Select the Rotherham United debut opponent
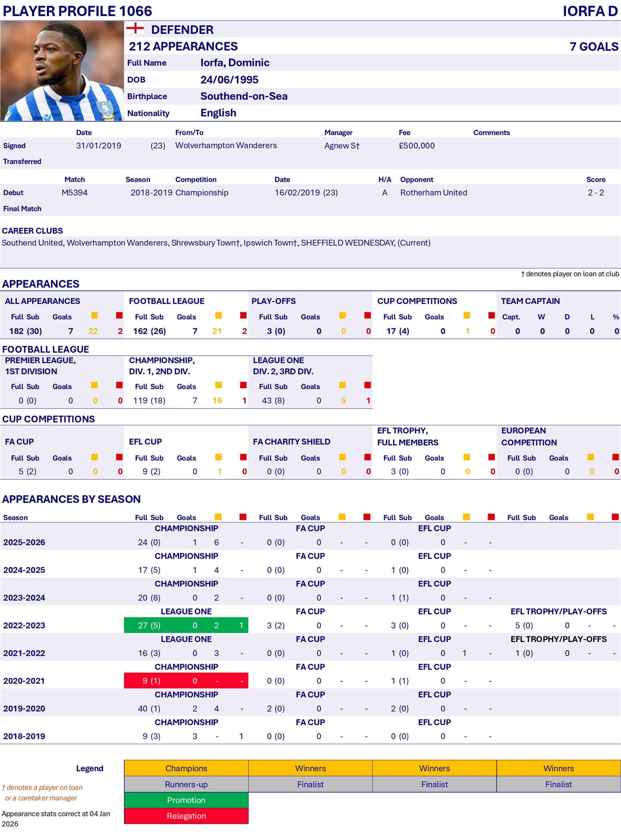The width and height of the screenshot is (621, 840). point(433,193)
